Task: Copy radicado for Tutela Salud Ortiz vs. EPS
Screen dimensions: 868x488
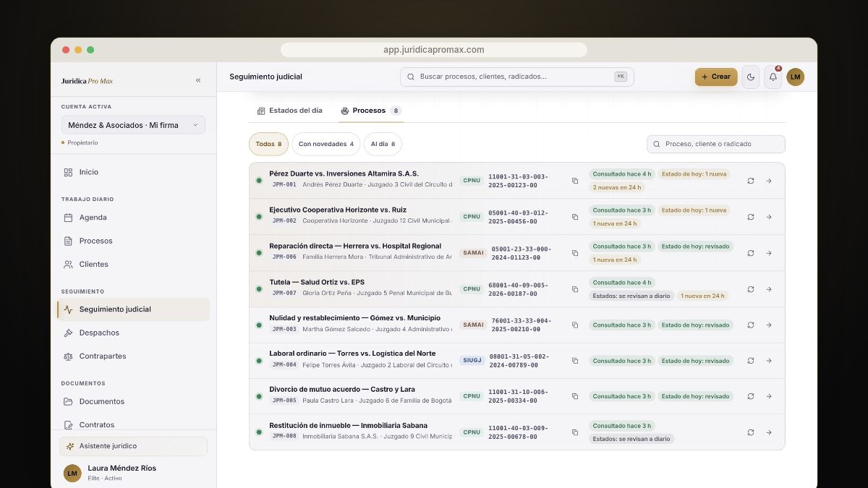Action: (575, 289)
